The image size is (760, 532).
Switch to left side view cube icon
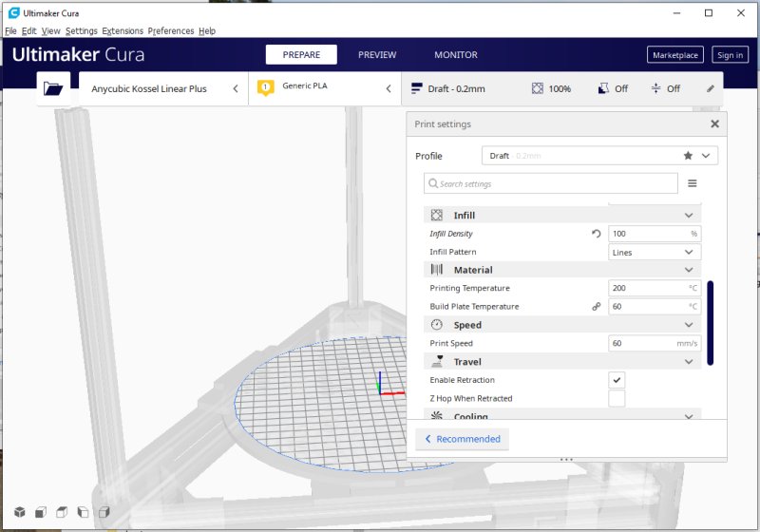click(83, 512)
